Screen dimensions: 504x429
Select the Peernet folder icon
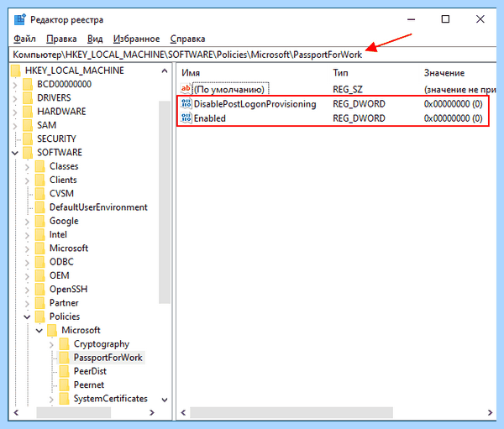click(65, 385)
